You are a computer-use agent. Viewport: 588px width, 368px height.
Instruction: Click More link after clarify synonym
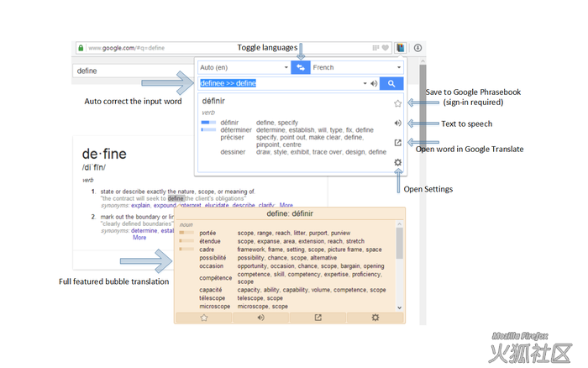coord(286,206)
